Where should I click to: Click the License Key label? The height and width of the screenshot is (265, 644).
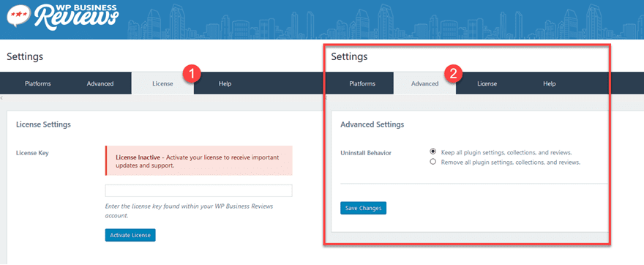32,153
